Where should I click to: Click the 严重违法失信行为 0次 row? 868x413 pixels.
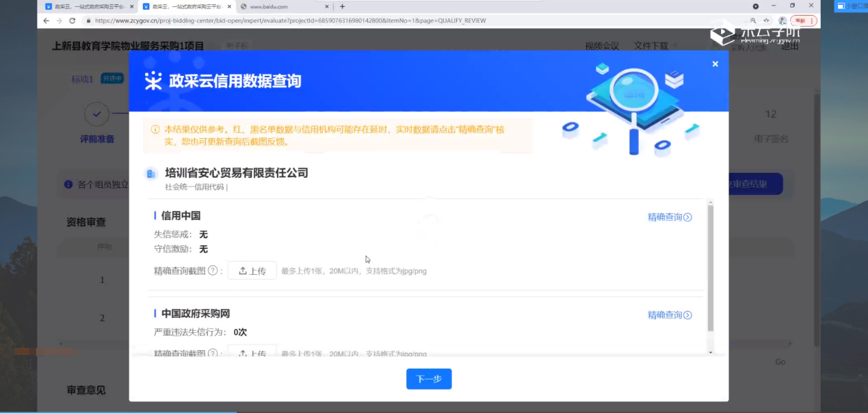[200, 332]
